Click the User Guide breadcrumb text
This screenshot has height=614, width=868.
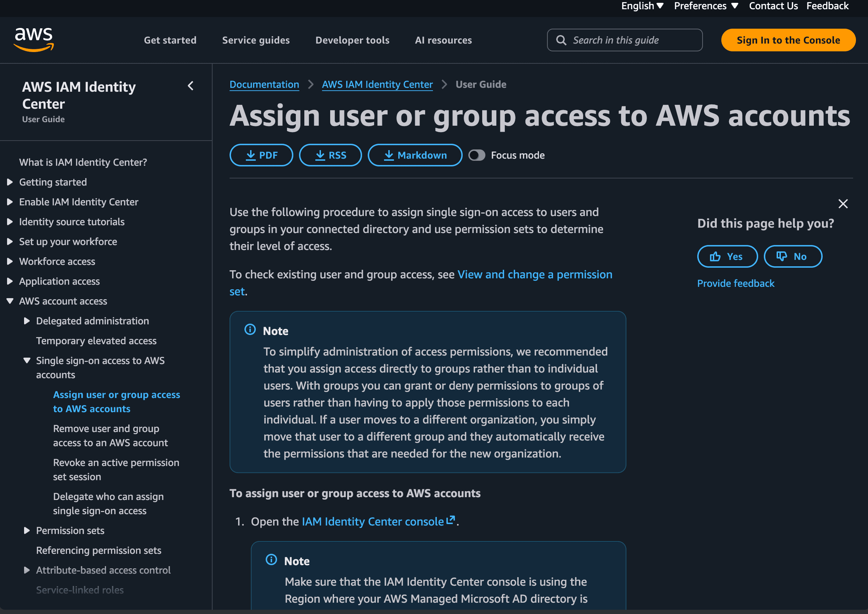(481, 84)
